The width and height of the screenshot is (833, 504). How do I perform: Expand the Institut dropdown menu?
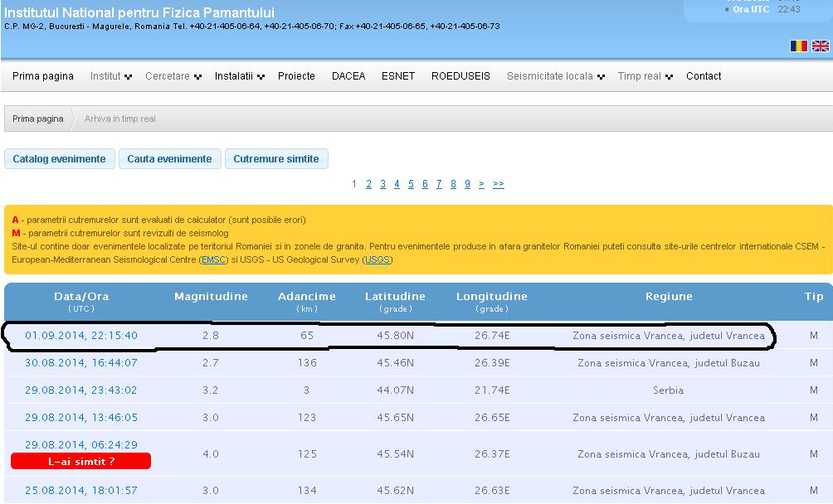110,76
